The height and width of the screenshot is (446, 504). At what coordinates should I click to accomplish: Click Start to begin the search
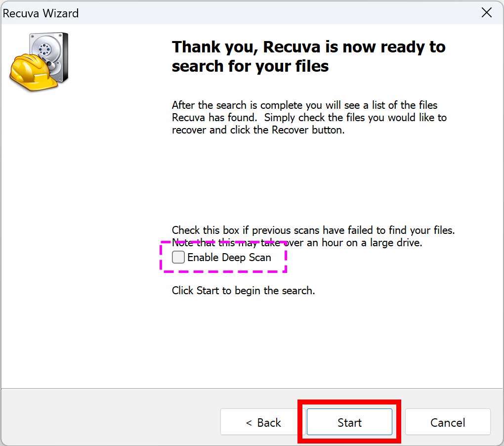(x=349, y=422)
